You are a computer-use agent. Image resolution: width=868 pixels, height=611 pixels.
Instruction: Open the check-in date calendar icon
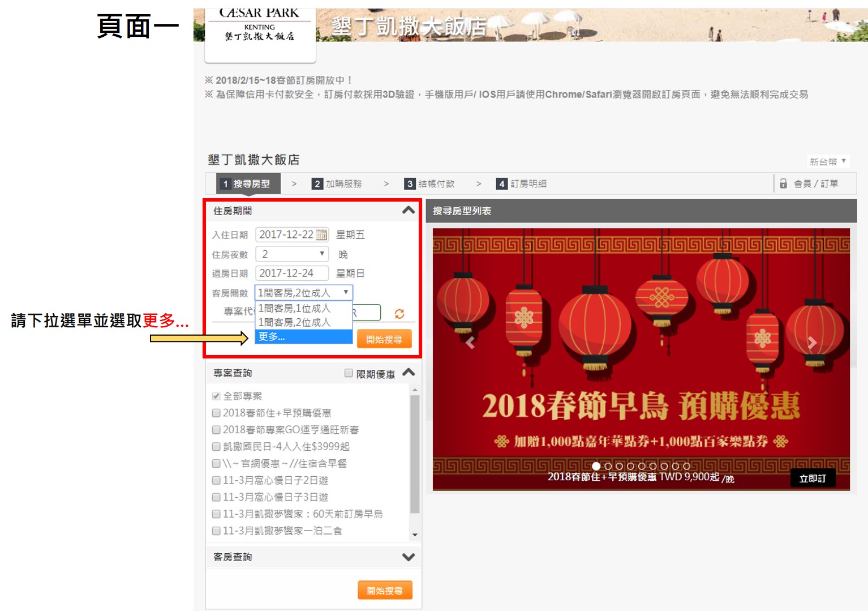click(321, 235)
